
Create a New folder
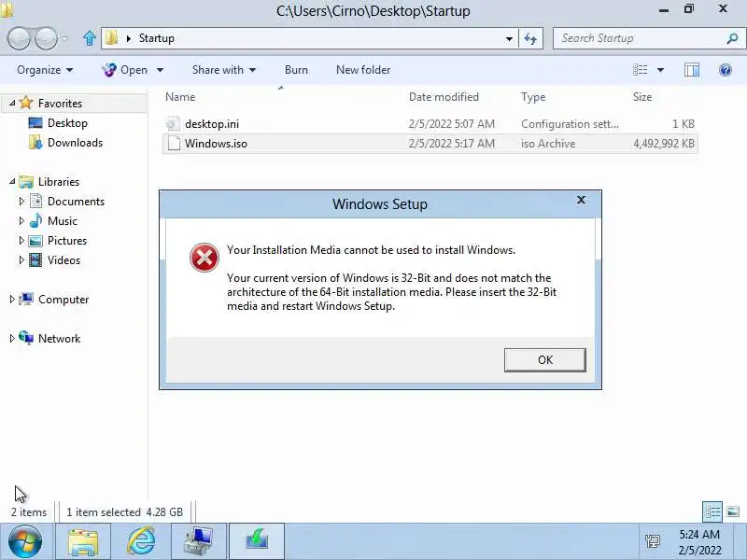pos(363,70)
